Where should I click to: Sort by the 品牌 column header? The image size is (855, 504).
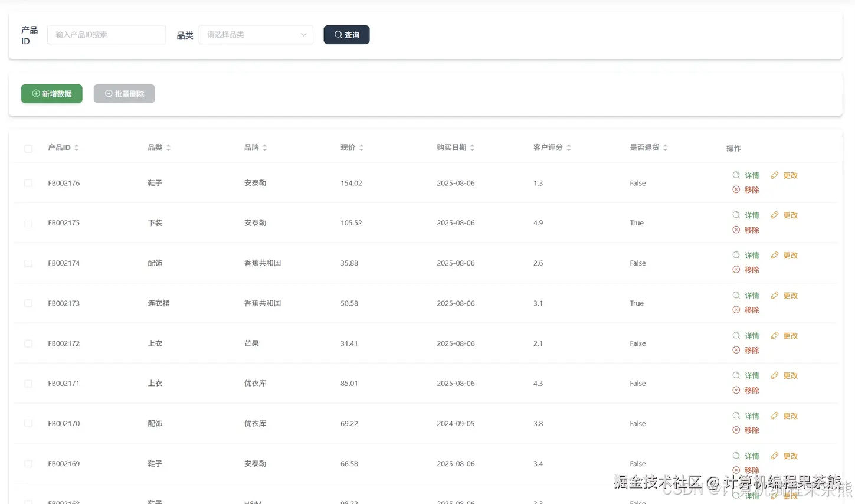point(255,148)
